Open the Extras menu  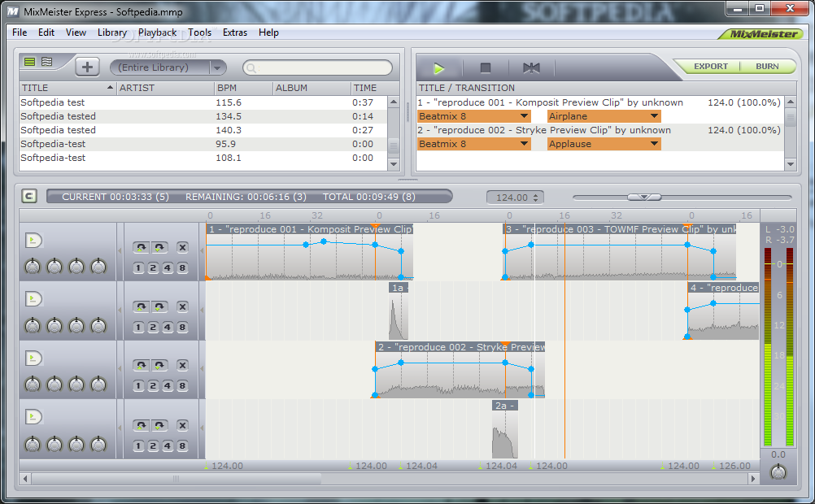click(235, 33)
